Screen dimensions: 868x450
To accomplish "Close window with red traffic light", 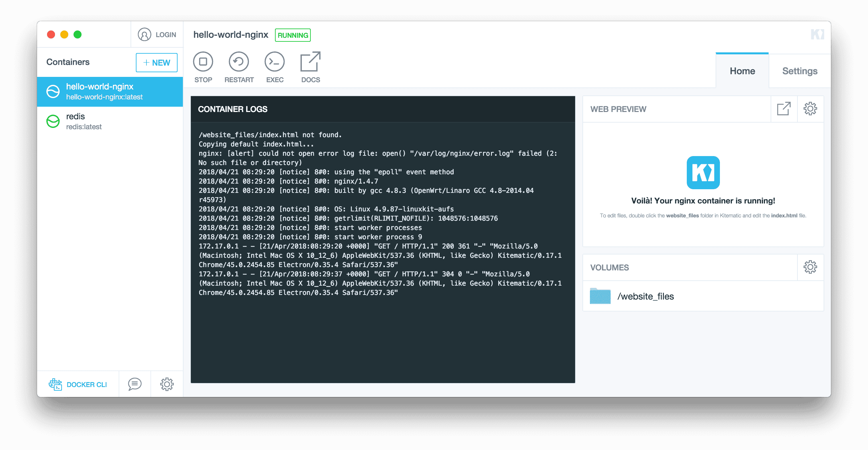I will coord(51,35).
